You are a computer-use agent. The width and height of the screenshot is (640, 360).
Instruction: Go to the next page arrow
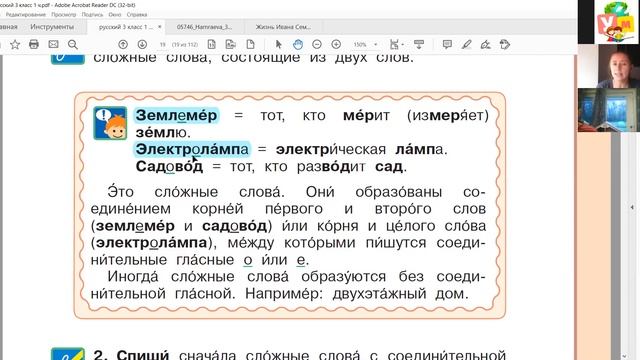(x=142, y=44)
